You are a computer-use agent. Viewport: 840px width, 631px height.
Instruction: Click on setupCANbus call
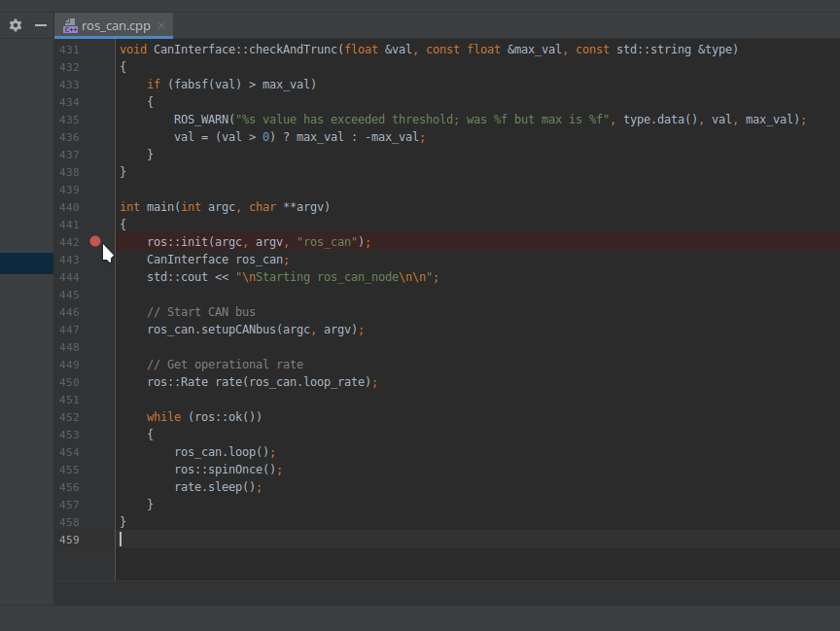click(238, 330)
